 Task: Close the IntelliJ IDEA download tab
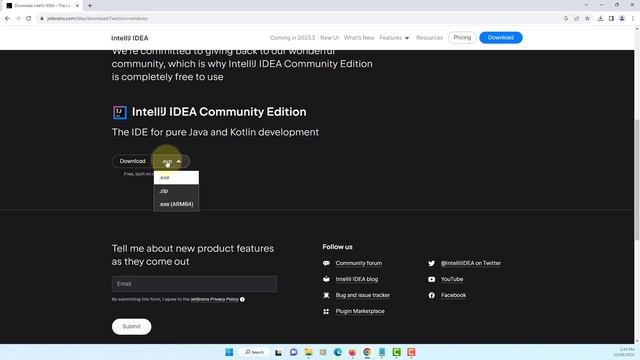[77, 6]
